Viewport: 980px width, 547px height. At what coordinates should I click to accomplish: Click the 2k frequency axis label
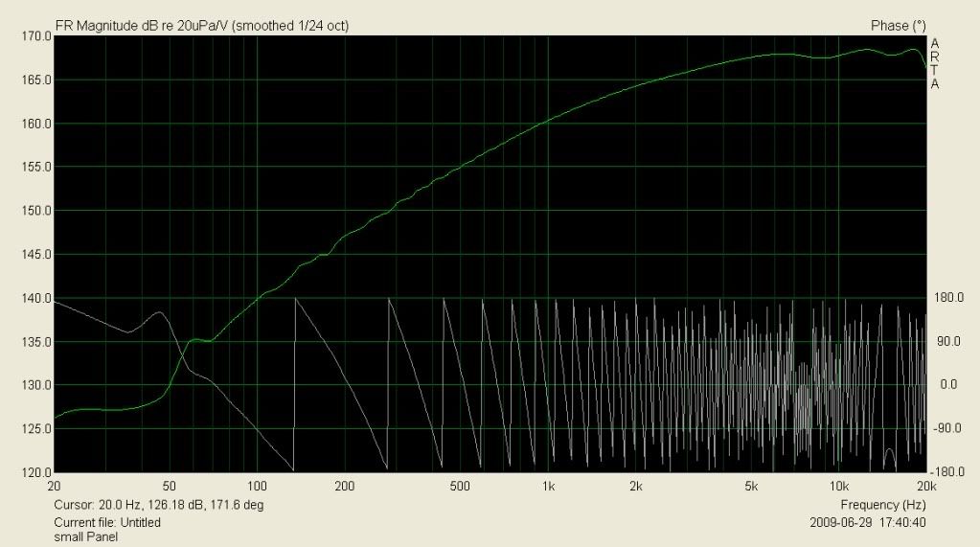[x=636, y=487]
